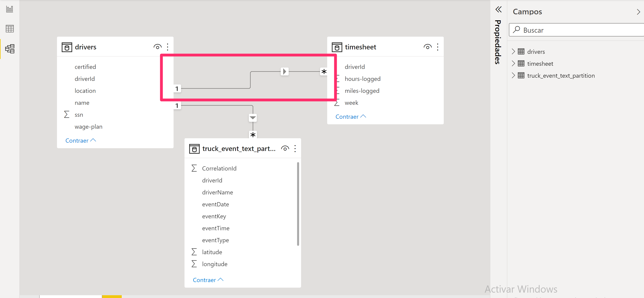Expand the Propiedades pane with double chevron

pos(498,10)
